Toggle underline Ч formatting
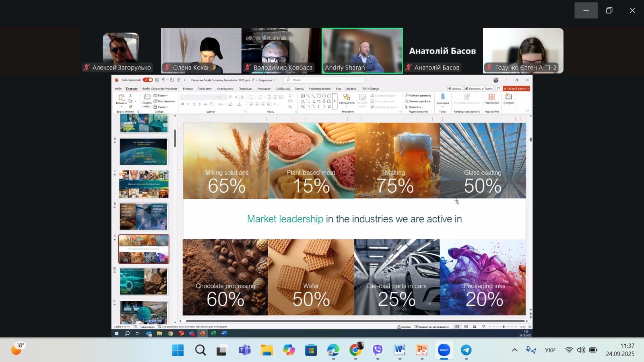 (x=194, y=104)
